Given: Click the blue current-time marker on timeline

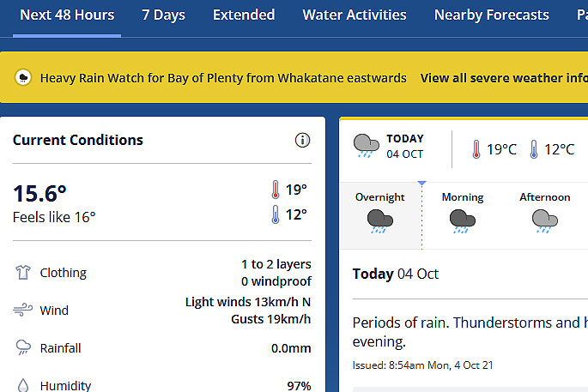Looking at the screenshot, I should pyautogui.click(x=421, y=183).
